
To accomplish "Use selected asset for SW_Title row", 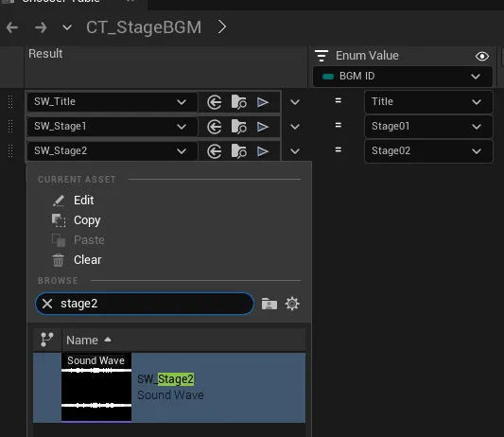I will pos(215,102).
